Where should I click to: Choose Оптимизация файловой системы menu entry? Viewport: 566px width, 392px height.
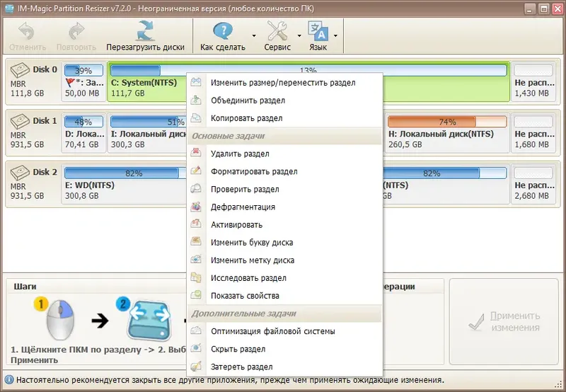[284, 331]
